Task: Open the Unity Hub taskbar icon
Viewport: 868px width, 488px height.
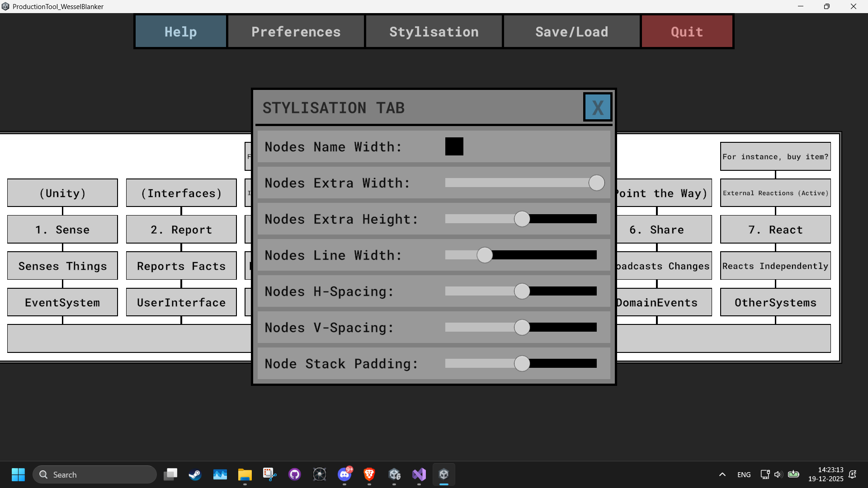Action: point(395,474)
